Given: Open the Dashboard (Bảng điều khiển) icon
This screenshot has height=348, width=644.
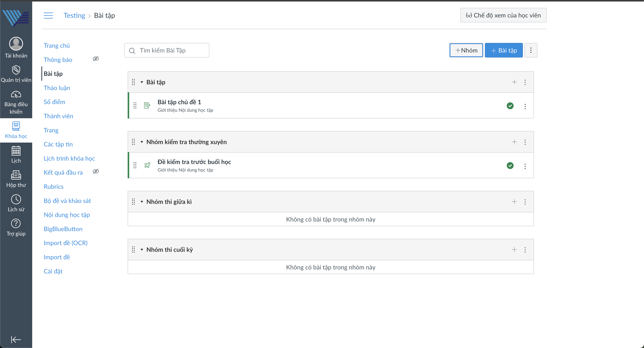Looking at the screenshot, I should click(16, 94).
